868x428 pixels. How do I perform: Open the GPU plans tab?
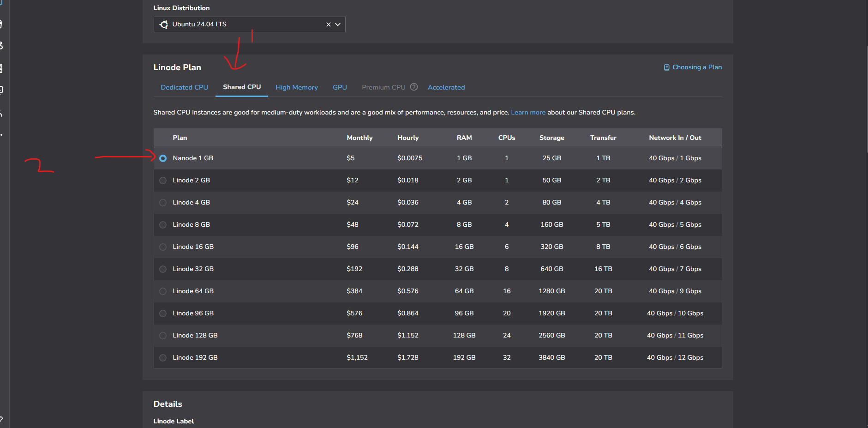pyautogui.click(x=340, y=87)
